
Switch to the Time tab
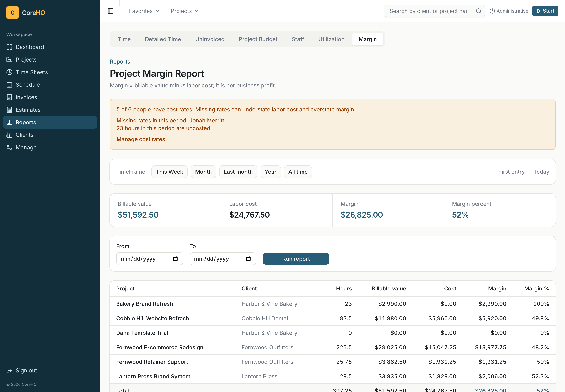124,39
